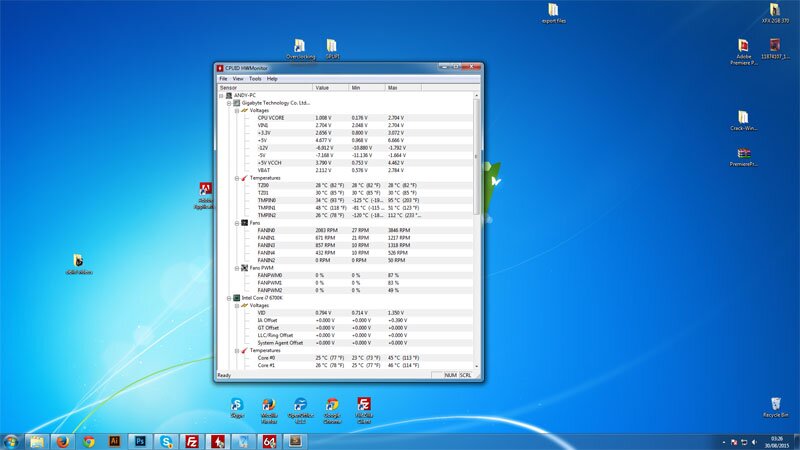The height and width of the screenshot is (450, 800).
Task: Select the Core #0 temperature row
Action: (345, 358)
